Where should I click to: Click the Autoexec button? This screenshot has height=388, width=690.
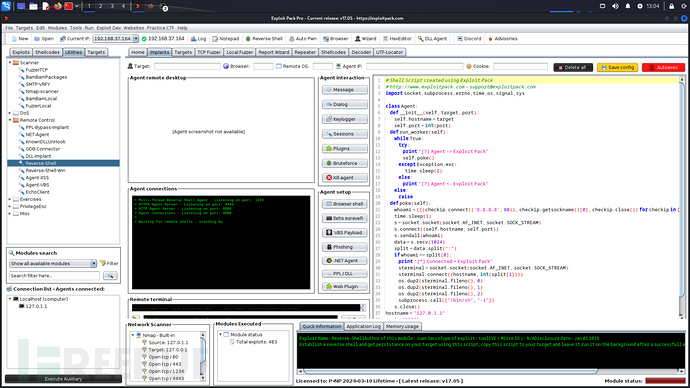(x=663, y=67)
